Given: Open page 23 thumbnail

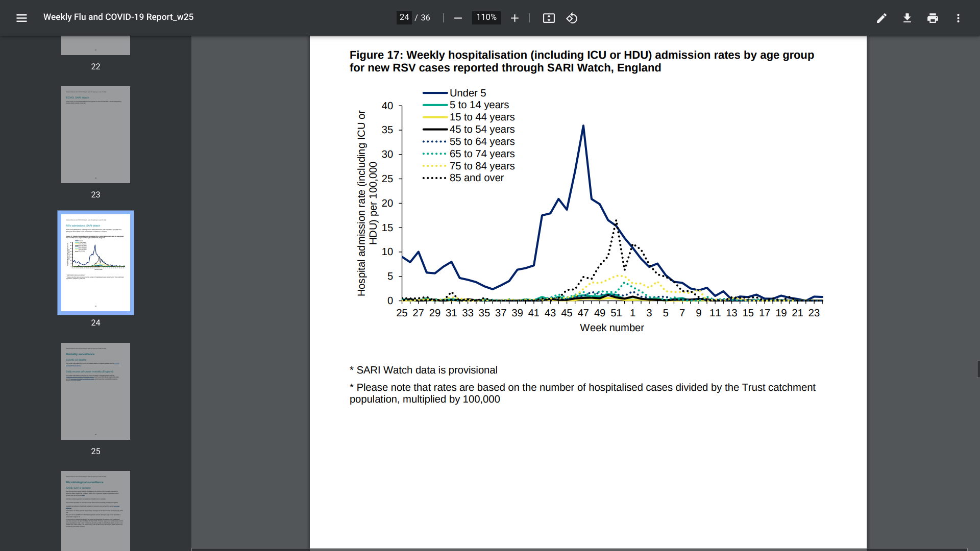Looking at the screenshot, I should tap(95, 135).
